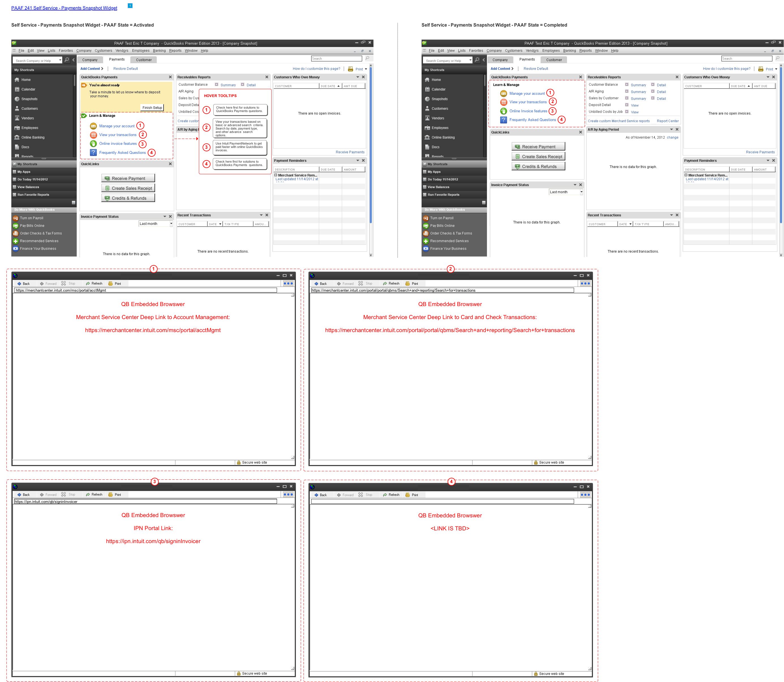The image size is (784, 682).
Task: Click View Balances in right window sidebar
Action: tap(438, 187)
